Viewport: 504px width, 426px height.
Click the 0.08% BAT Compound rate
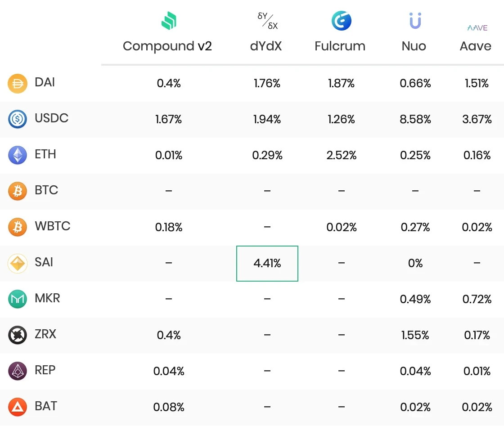(169, 407)
